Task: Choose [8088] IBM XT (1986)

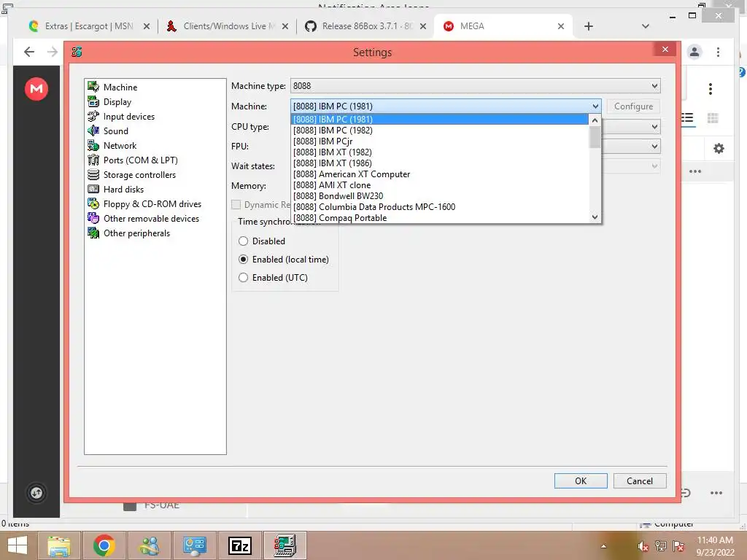Action: coord(440,163)
